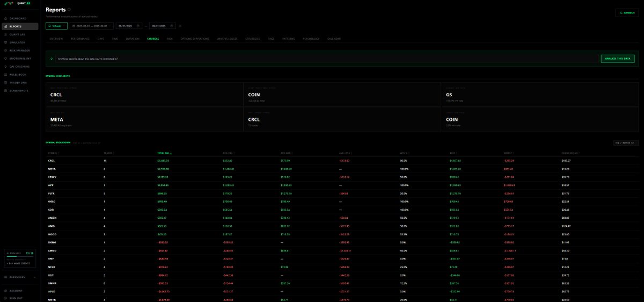Open the Top / Bottom 10 selector
644x302 pixels.
point(626,143)
